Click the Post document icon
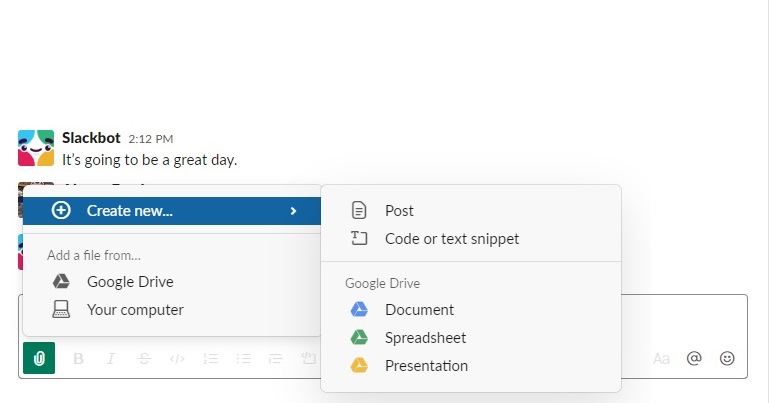769x403 pixels. (x=359, y=210)
